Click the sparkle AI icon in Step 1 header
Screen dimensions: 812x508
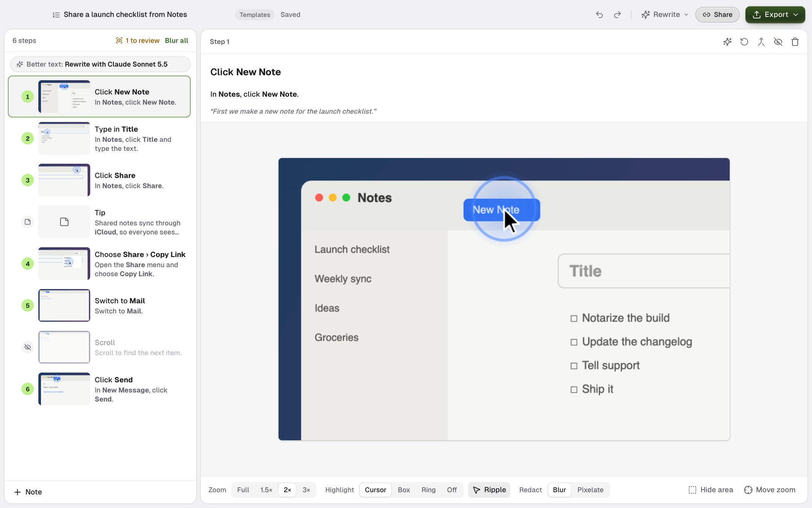727,42
